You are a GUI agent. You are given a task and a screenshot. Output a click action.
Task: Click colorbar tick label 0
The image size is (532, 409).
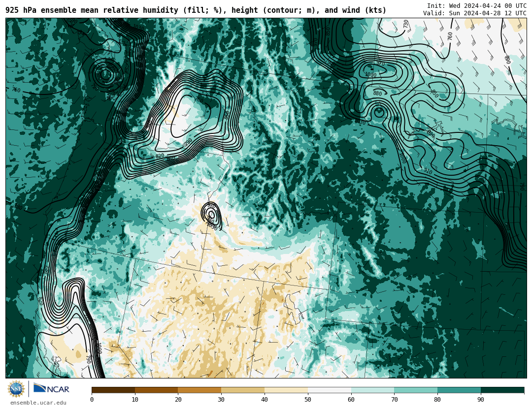pyautogui.click(x=92, y=400)
